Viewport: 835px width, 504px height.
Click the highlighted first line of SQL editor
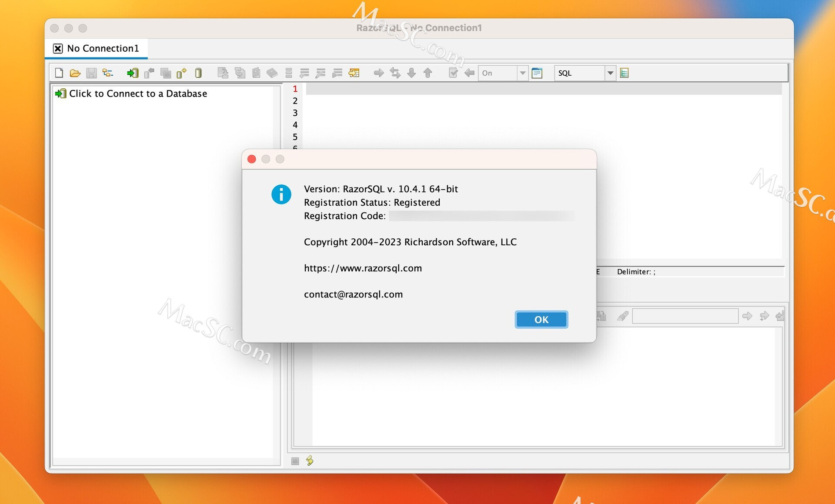(544, 89)
